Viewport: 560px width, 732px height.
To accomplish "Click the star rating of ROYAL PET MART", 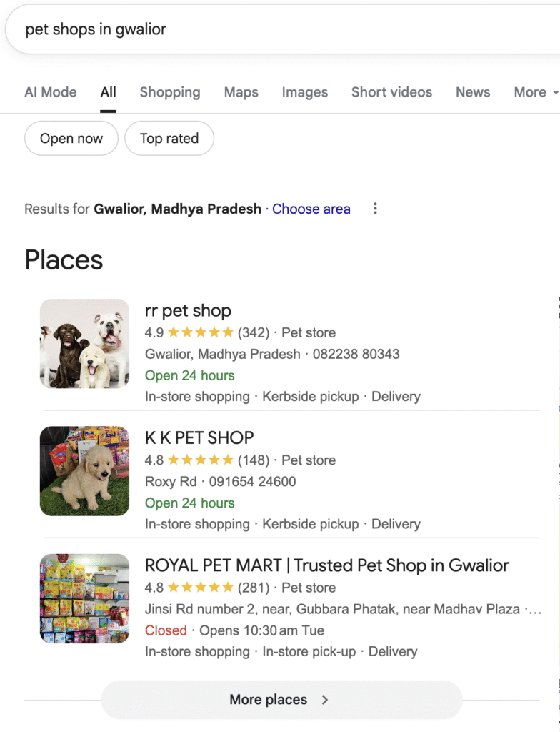I will [200, 588].
